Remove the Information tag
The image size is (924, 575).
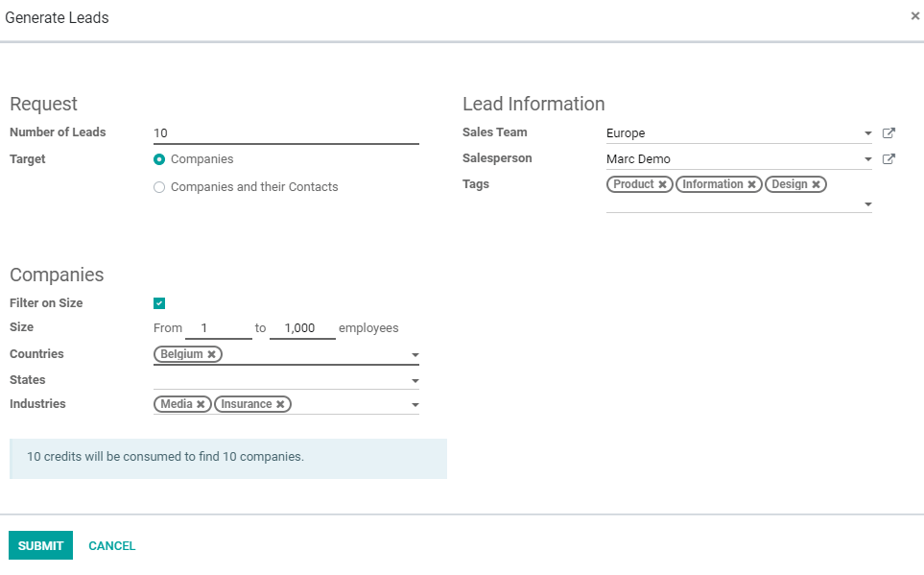pos(752,184)
